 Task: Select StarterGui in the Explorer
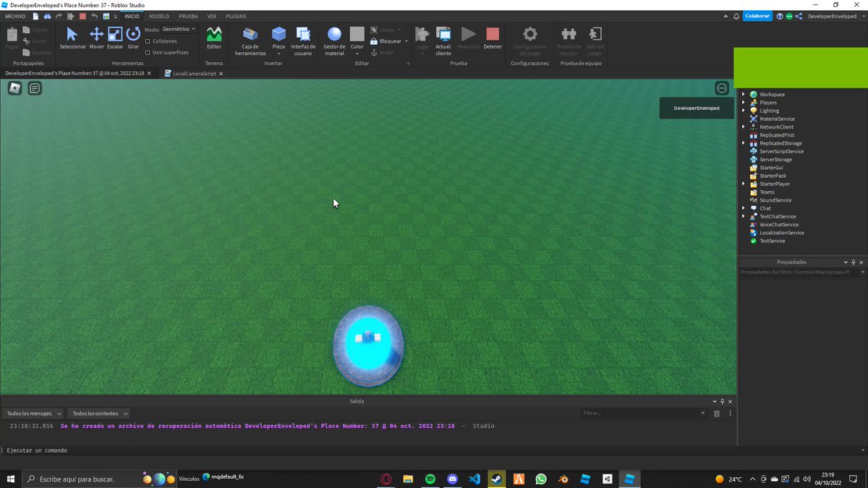[x=771, y=168]
